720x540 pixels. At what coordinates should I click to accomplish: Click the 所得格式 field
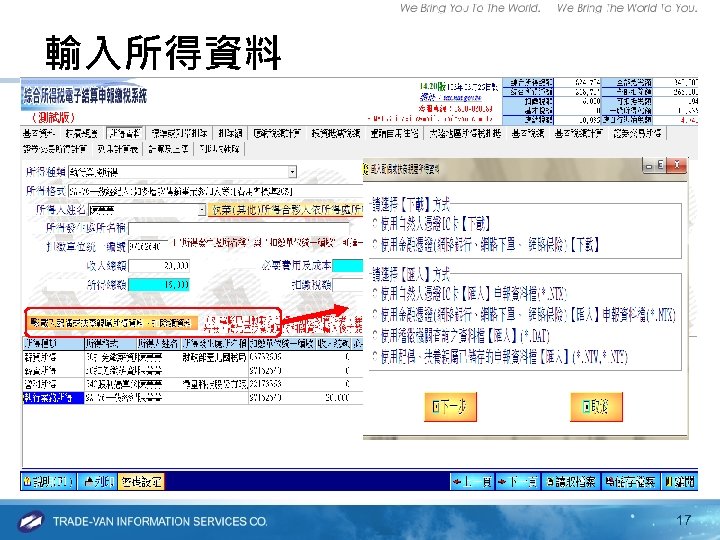215,191
